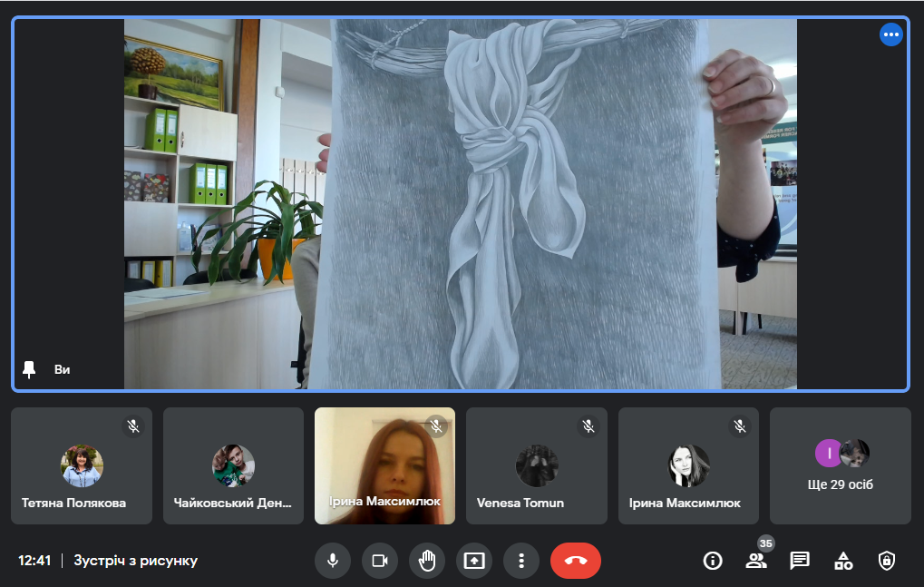The width and height of the screenshot is (924, 587).
Task: Open the meeting details info icon
Action: click(713, 561)
